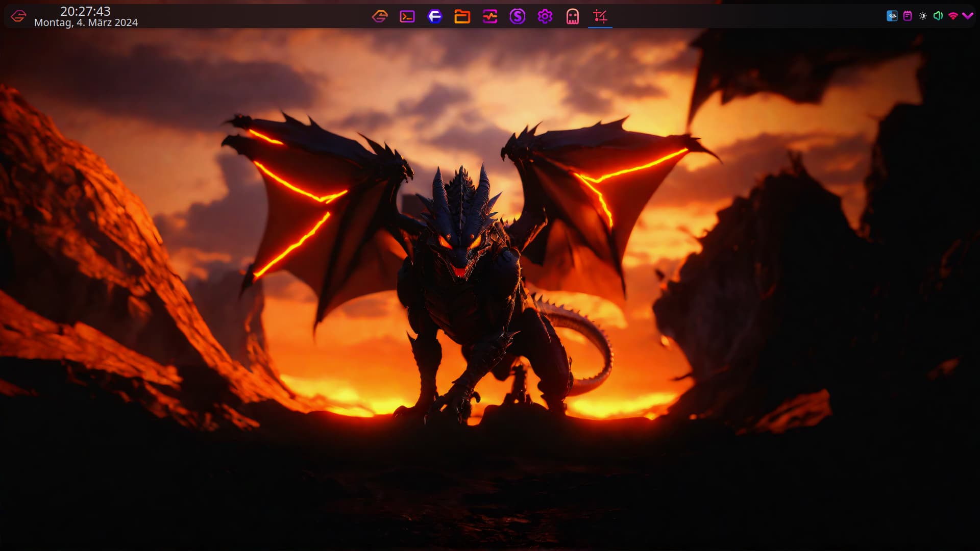Expand hidden system tray icons with chevron
980x551 pixels.
coord(968,16)
